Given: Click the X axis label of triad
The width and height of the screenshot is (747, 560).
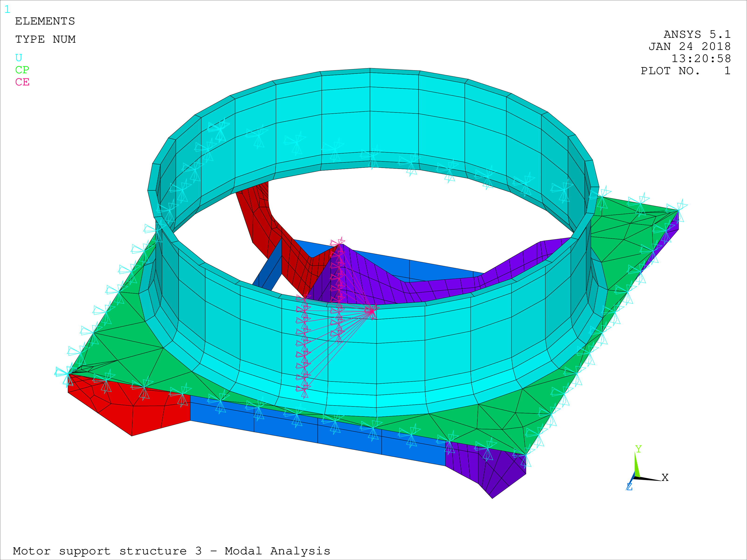Looking at the screenshot, I should pyautogui.click(x=665, y=478).
